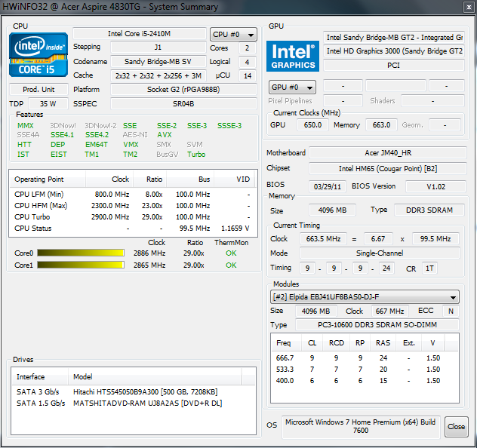The height and width of the screenshot is (448, 477).
Task: Close the System Summary window
Action: (469, 8)
